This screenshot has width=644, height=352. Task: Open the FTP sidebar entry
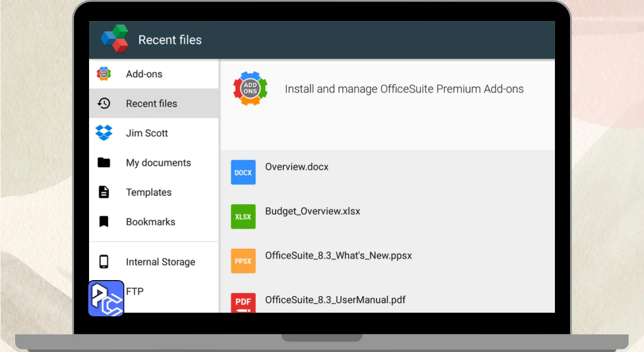[x=154, y=291]
